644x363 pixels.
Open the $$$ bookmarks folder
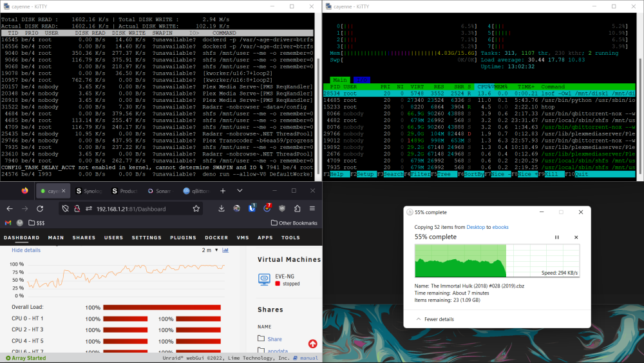[37, 223]
